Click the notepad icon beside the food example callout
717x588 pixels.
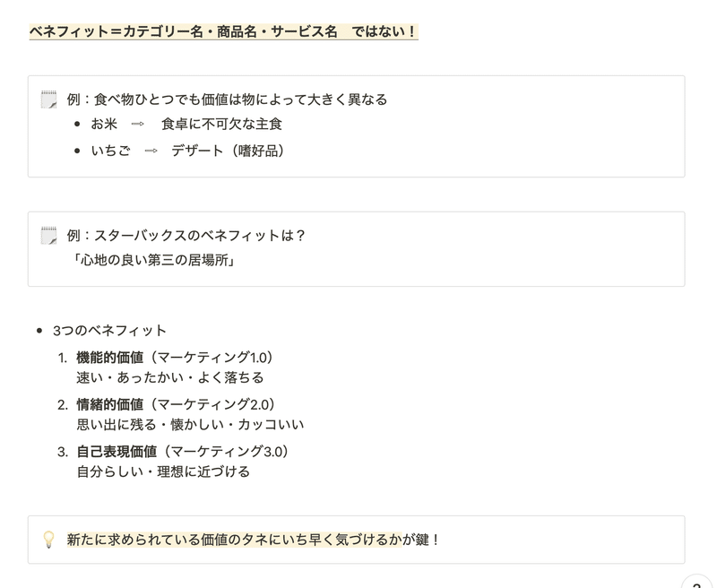click(x=49, y=99)
